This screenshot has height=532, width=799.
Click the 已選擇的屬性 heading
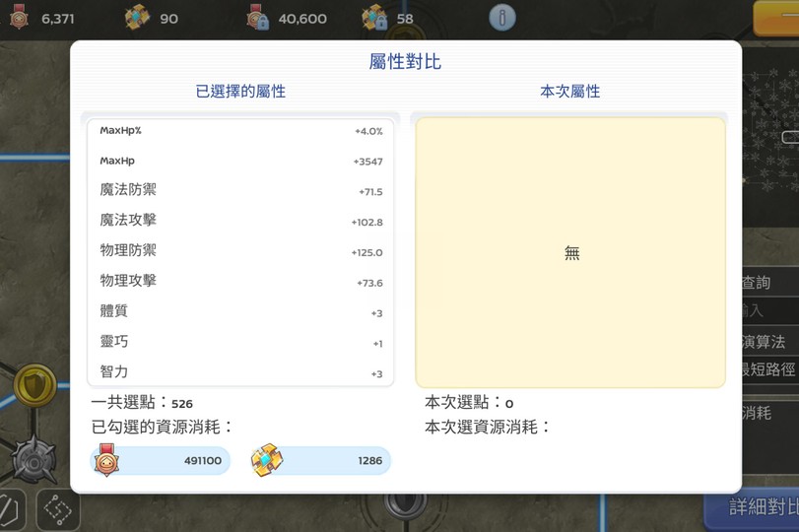coord(240,92)
